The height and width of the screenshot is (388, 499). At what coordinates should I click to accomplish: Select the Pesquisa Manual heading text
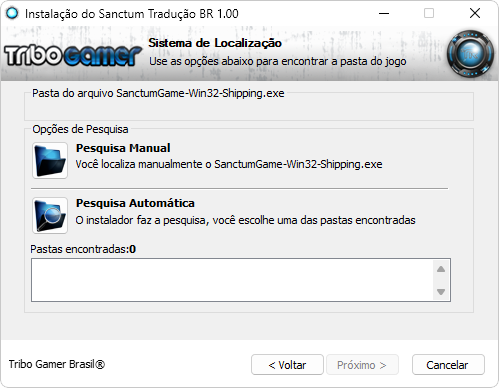tap(123, 148)
